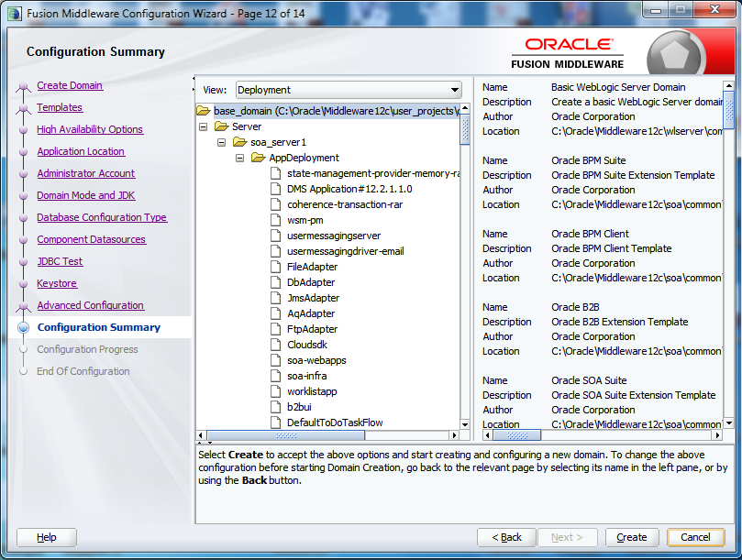
Task: Click the tree panel scroll-up arrow
Action: click(x=465, y=108)
